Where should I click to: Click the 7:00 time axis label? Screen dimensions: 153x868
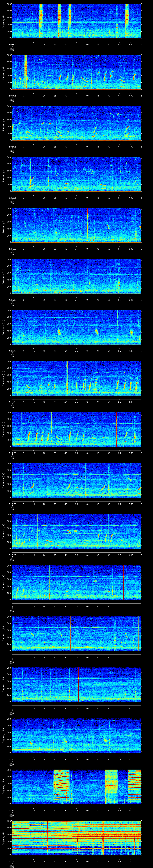(x=131, y=197)
